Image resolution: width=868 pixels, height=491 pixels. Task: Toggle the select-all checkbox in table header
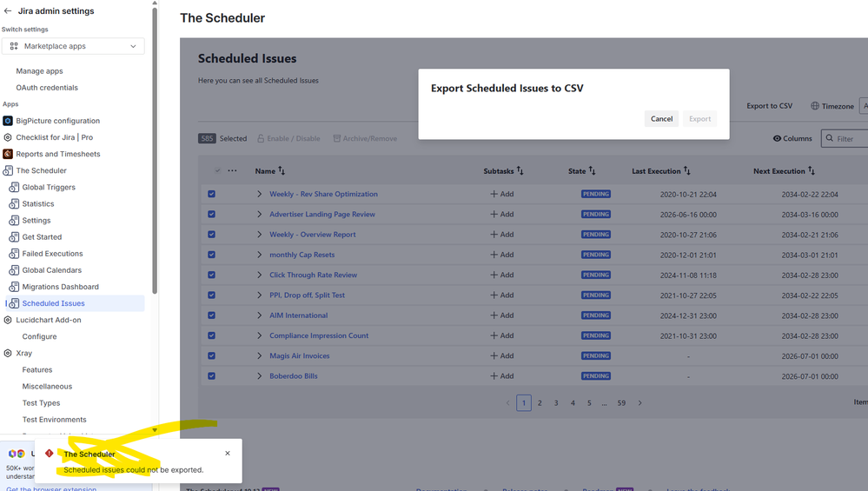pos(217,170)
